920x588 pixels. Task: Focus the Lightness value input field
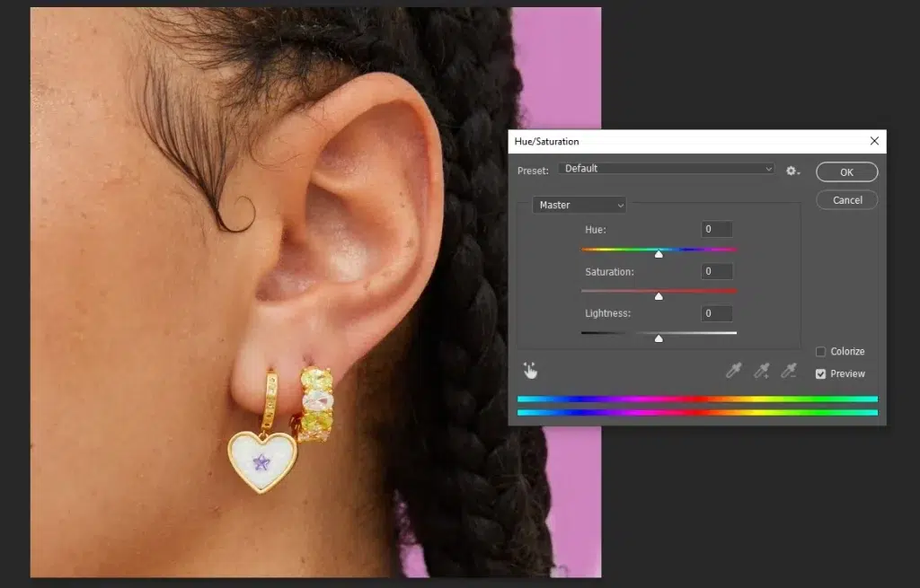click(x=717, y=313)
